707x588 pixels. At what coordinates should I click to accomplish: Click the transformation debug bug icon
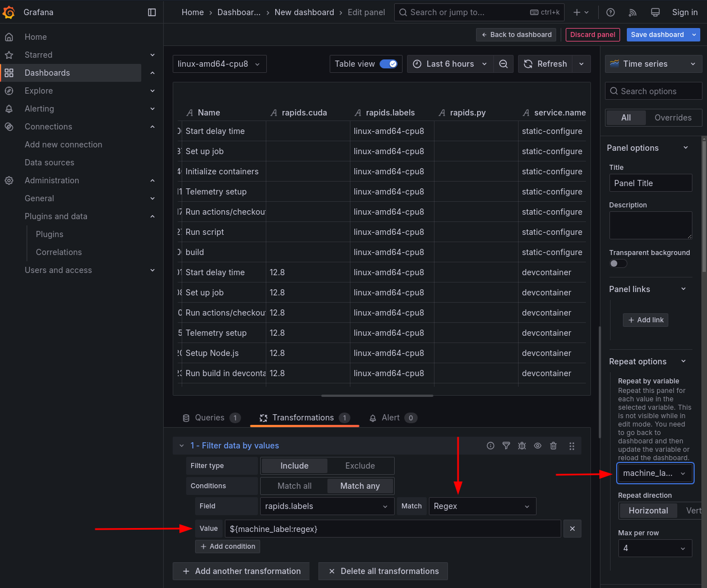click(522, 446)
